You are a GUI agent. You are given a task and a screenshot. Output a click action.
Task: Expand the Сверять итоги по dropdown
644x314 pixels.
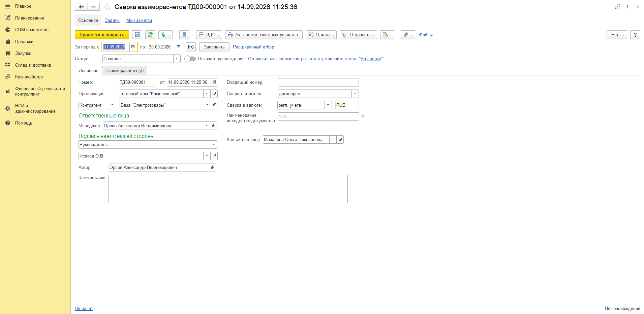(x=355, y=94)
